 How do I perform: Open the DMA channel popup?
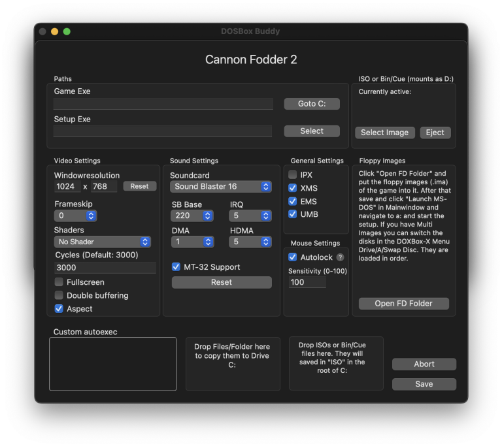pyautogui.click(x=192, y=242)
